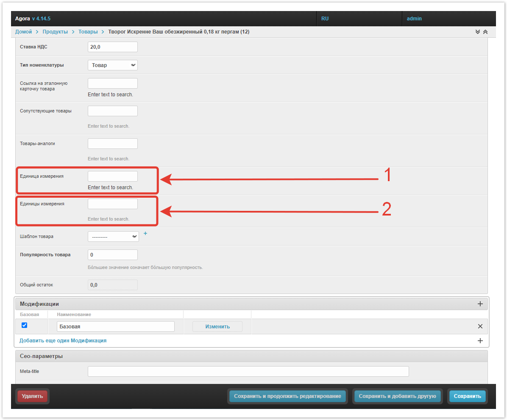The image size is (507, 420).
Task: Remove the Базовая modification row with X
Action: (480, 326)
